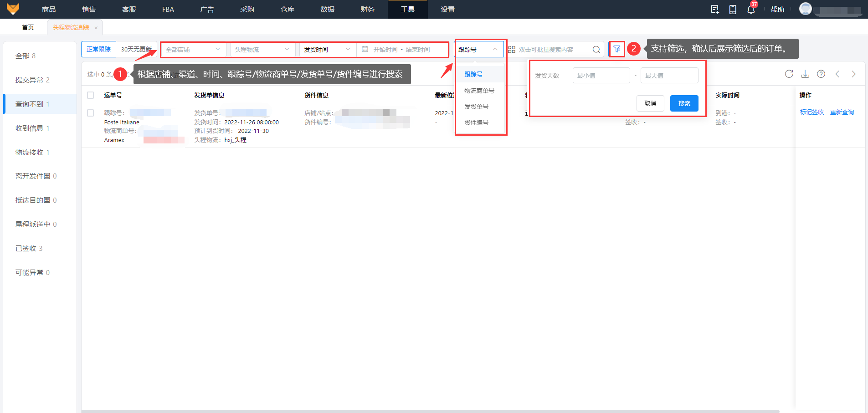Image resolution: width=868 pixels, height=413 pixels.
Task: Select 尾程派送中 0 in the sidebar
Action: tap(40, 224)
